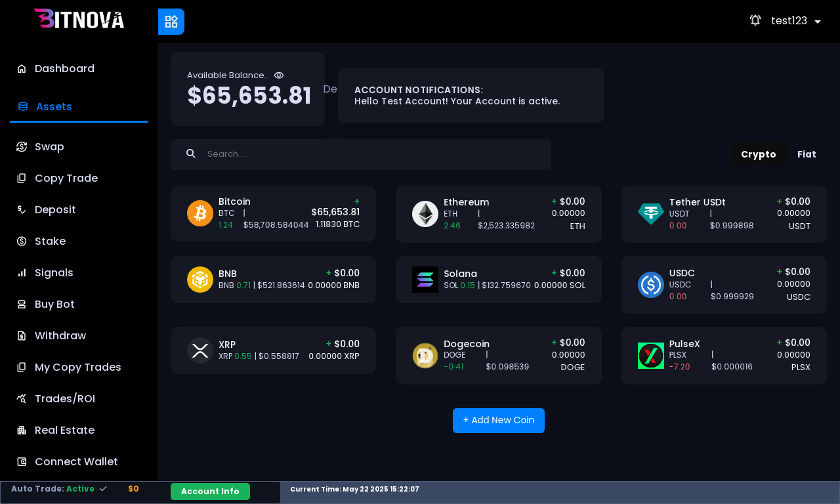Click the Solana coin logo
The width and height of the screenshot is (840, 504).
(x=425, y=280)
